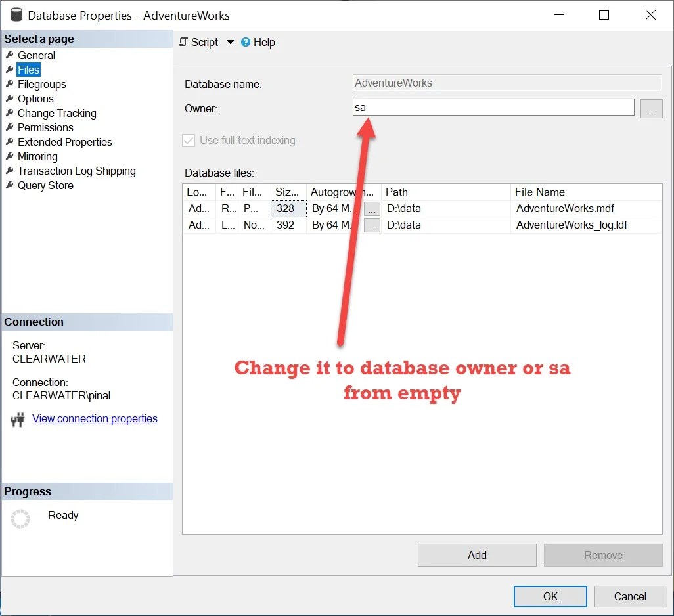Click the wrench icon beside Options
Viewport: 674px width, 616px height.
(9, 99)
